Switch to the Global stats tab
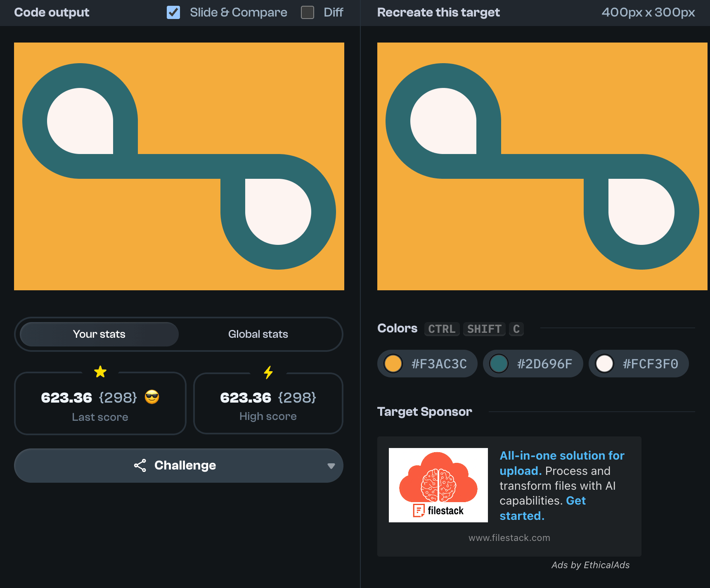 click(258, 334)
